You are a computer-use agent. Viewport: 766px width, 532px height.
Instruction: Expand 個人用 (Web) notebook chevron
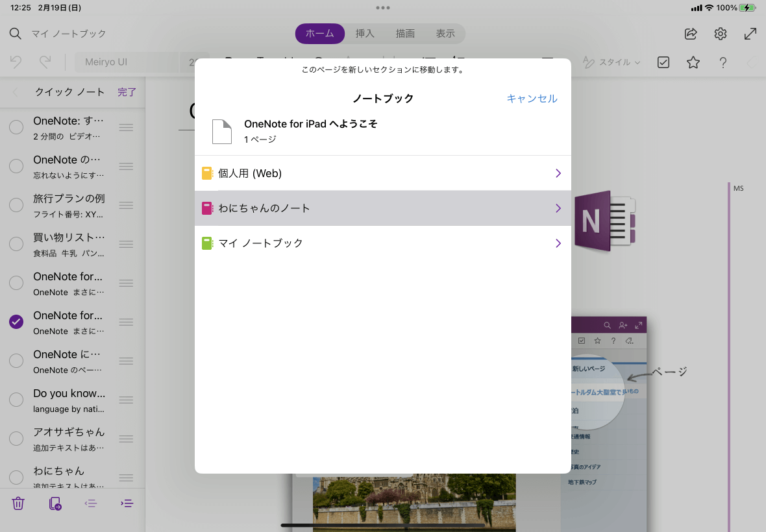pos(558,173)
